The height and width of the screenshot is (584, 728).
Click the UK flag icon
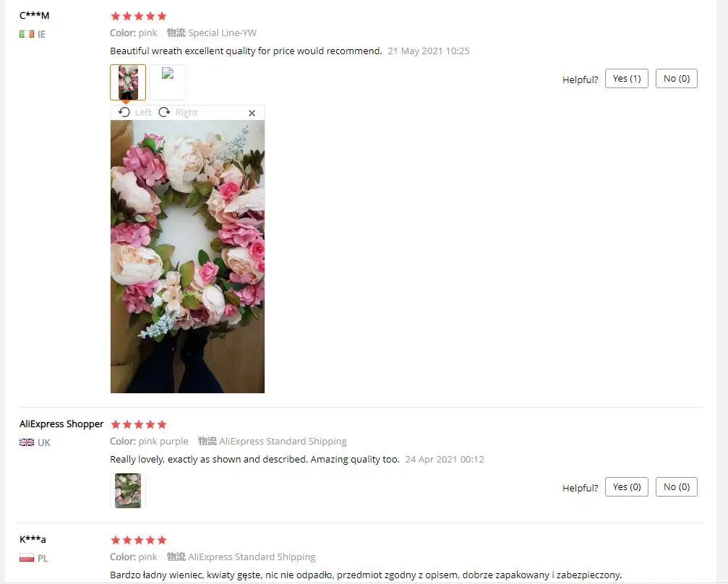tap(27, 442)
